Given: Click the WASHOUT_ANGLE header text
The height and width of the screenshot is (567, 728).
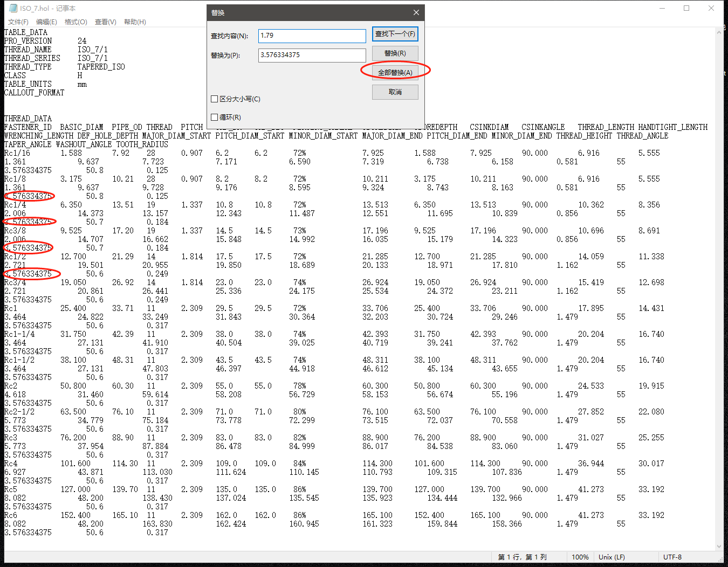Looking at the screenshot, I should 84,144.
